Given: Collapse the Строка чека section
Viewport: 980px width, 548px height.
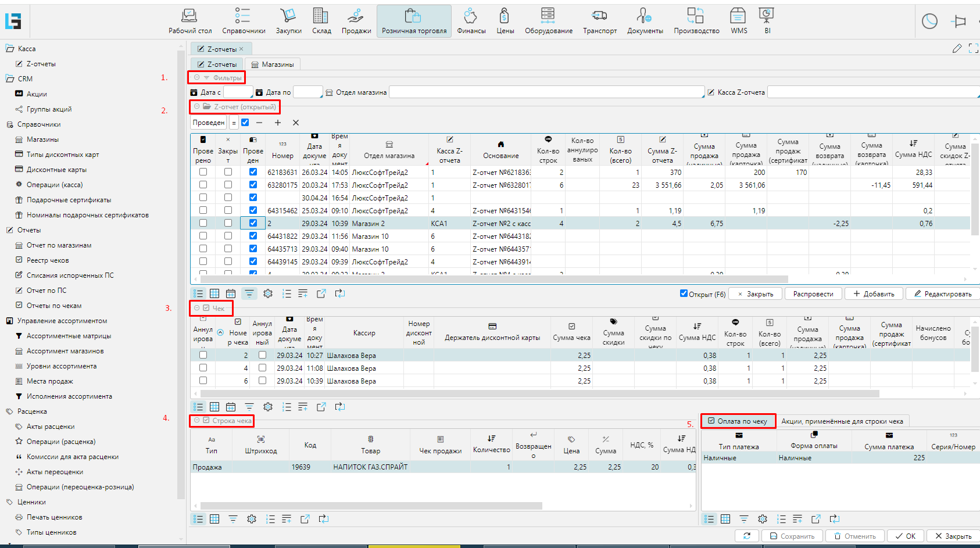Looking at the screenshot, I should pyautogui.click(x=197, y=420).
